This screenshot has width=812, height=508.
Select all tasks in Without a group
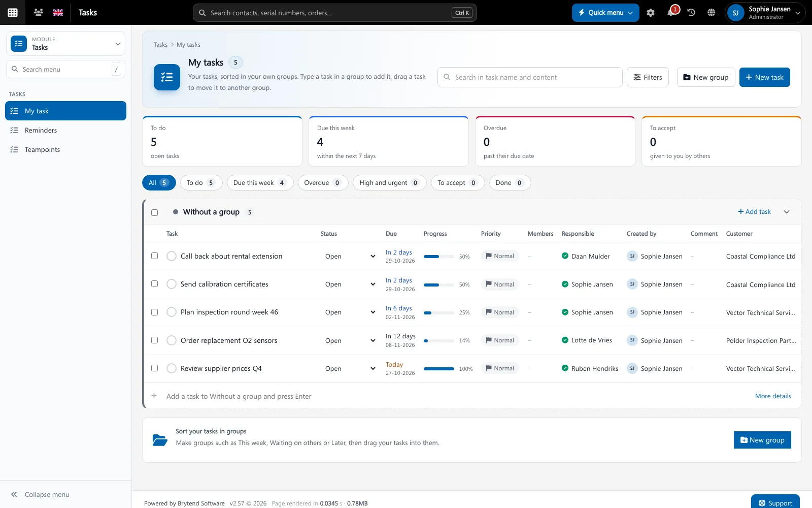(x=155, y=212)
